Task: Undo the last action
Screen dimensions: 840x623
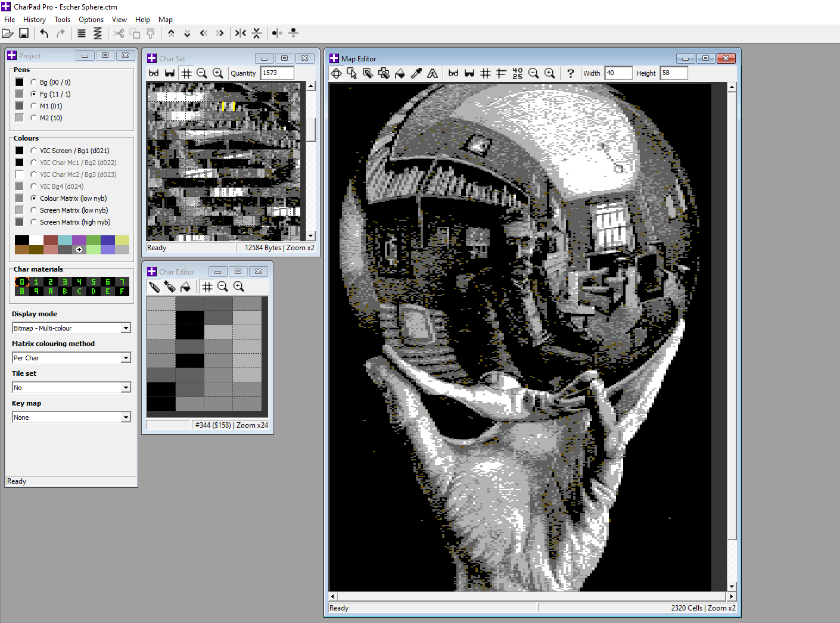Action: click(x=44, y=33)
